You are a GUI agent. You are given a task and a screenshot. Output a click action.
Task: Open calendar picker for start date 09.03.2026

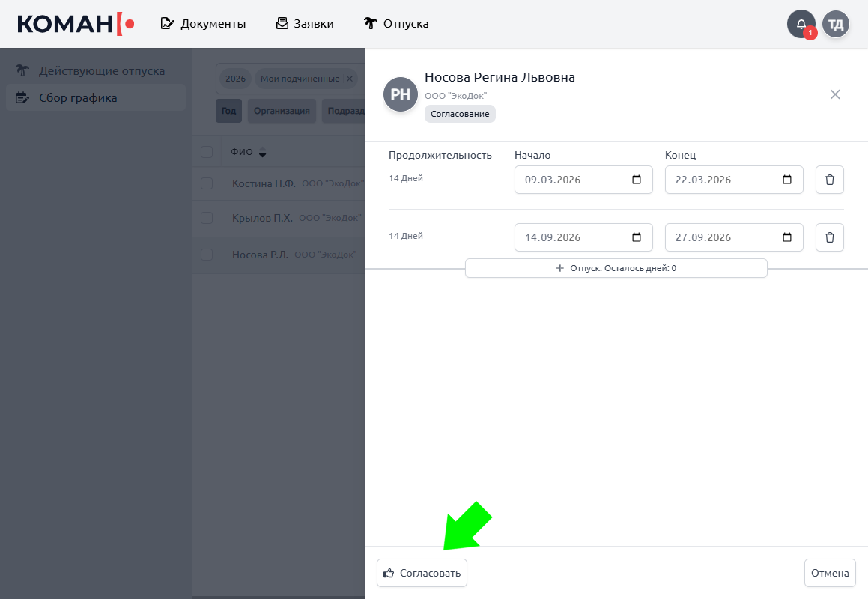pos(637,180)
